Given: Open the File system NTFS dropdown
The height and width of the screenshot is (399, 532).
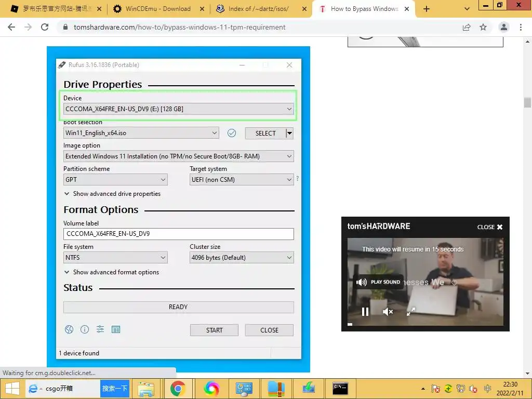Looking at the screenshot, I should (x=115, y=258).
